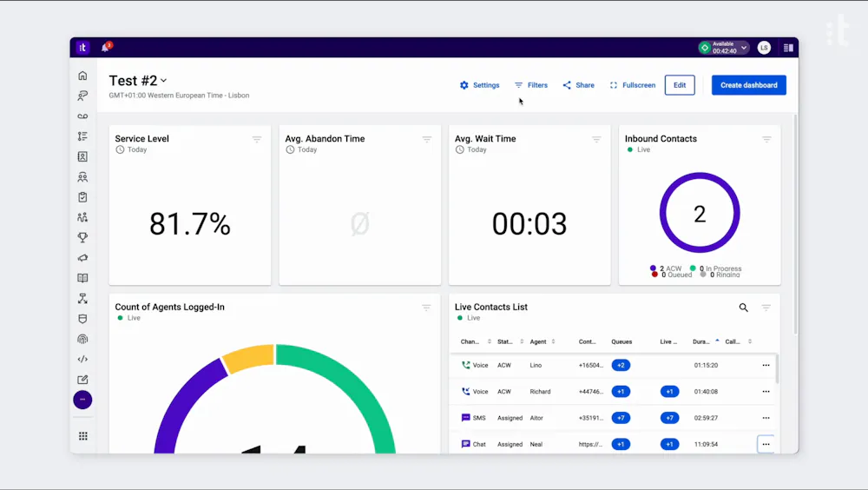The height and width of the screenshot is (490, 868).
Task: Search the Live Contacts List
Action: tap(744, 308)
